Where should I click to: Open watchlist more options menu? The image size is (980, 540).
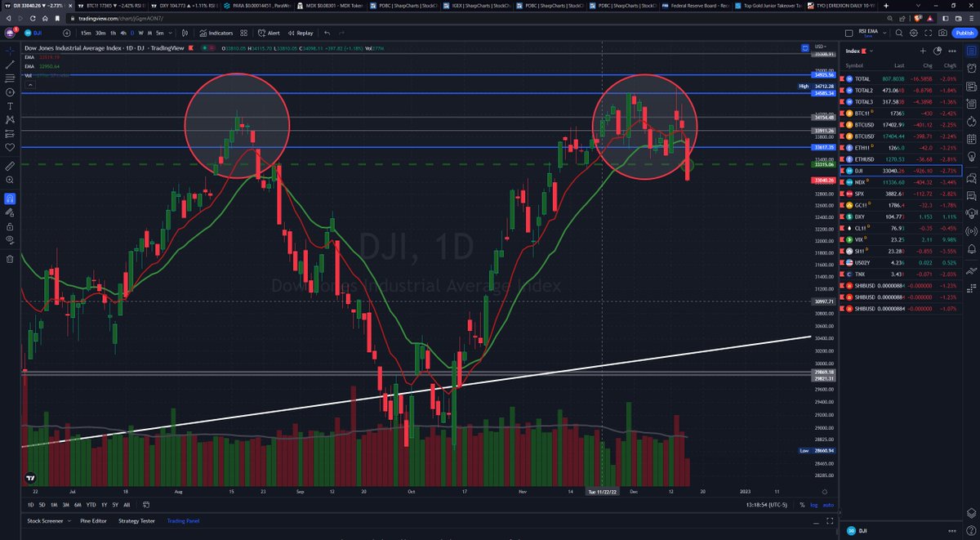pos(952,51)
